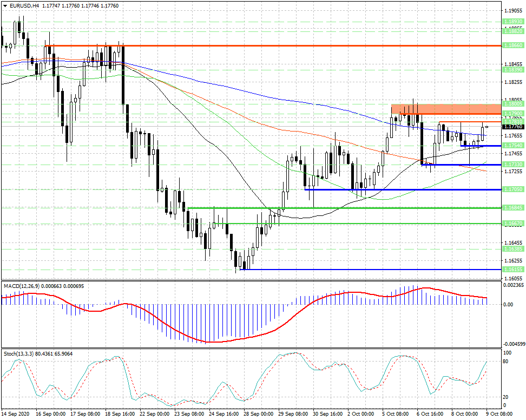The width and height of the screenshot is (526, 420).
Task: Click the 1.16155 support price label
Action: point(513,270)
